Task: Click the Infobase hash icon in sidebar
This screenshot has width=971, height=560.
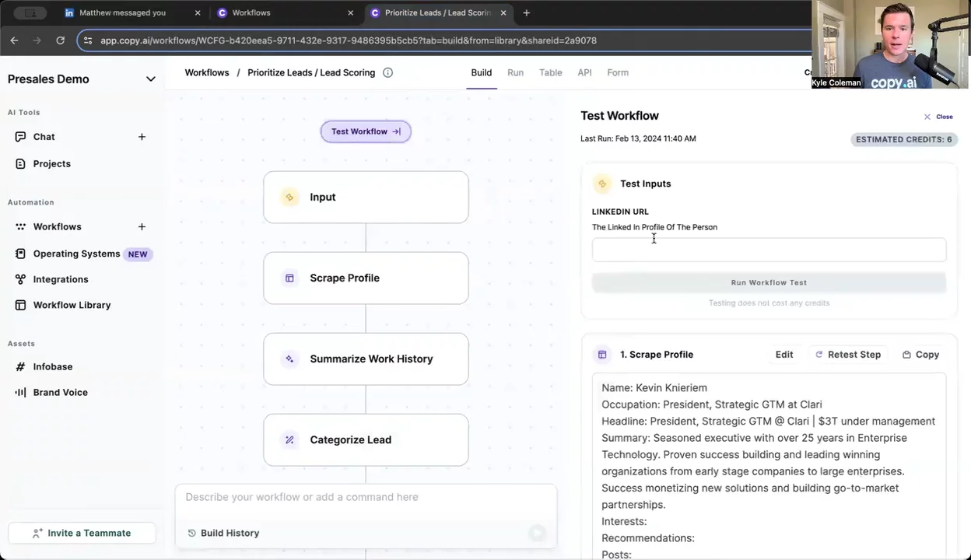Action: (20, 366)
